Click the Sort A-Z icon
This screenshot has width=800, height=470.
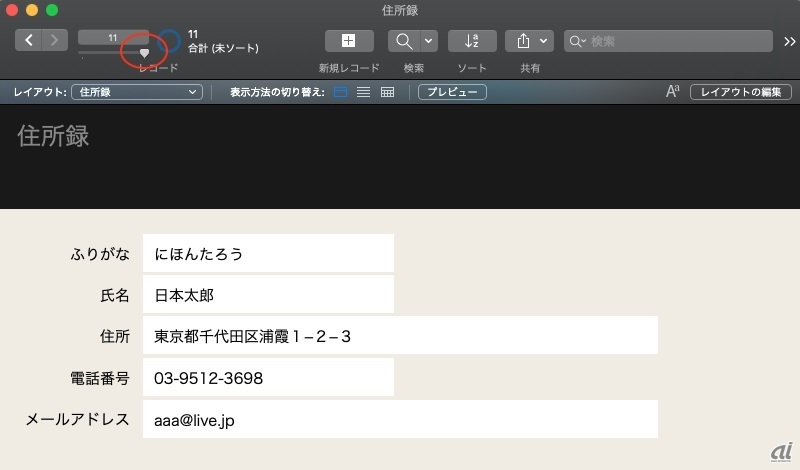pyautogui.click(x=472, y=41)
